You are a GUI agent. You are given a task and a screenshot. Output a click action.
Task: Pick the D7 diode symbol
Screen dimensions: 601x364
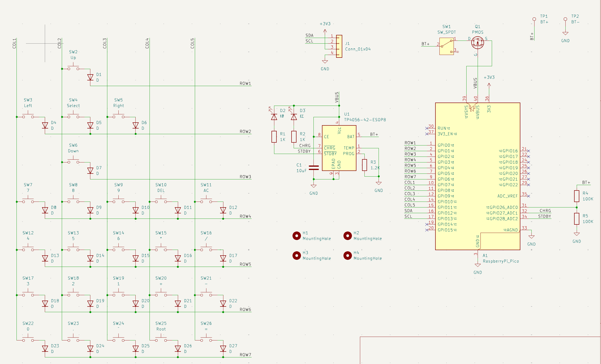point(90,171)
